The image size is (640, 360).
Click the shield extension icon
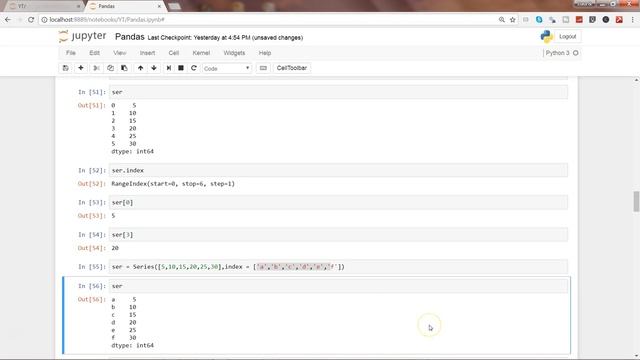[592, 20]
